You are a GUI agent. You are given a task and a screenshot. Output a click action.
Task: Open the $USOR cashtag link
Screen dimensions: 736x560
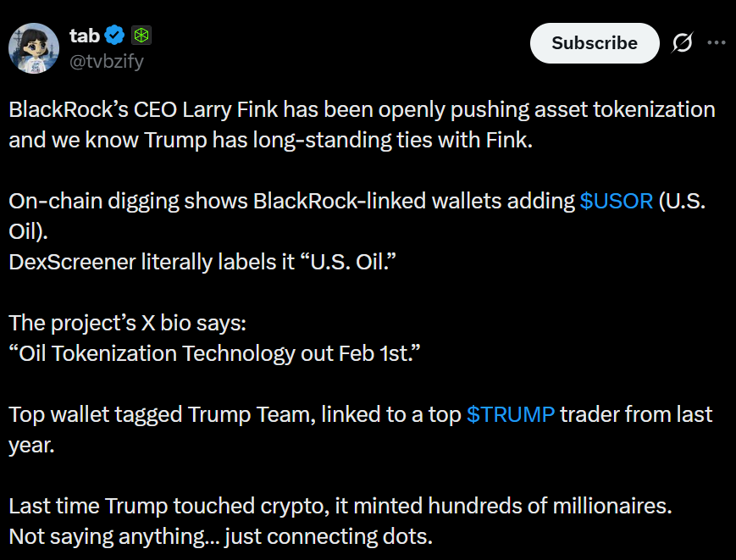[x=616, y=202]
